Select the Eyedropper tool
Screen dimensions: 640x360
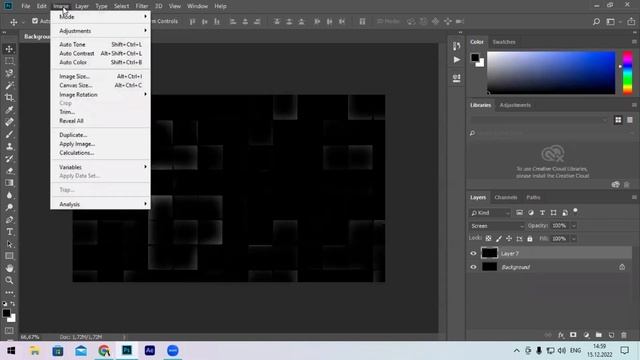tap(9, 110)
